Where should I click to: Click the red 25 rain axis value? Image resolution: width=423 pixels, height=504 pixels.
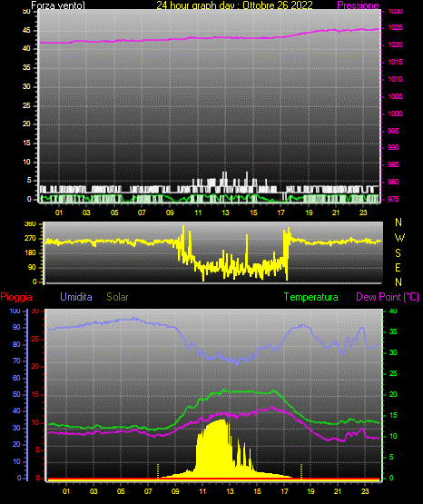pos(35,339)
